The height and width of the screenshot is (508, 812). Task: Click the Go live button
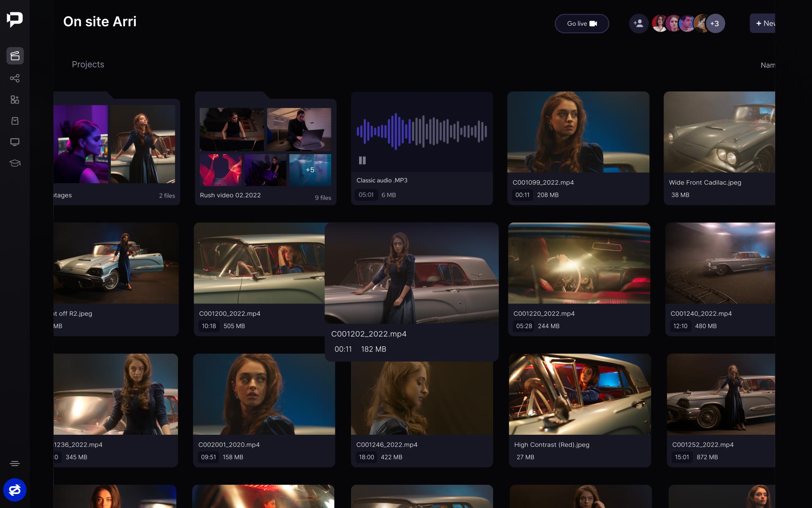click(x=582, y=23)
